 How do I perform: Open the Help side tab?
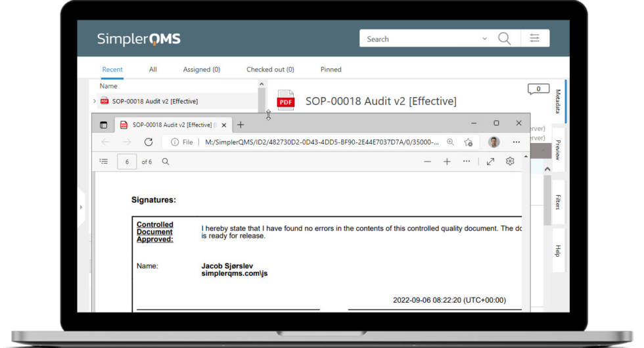(x=558, y=250)
